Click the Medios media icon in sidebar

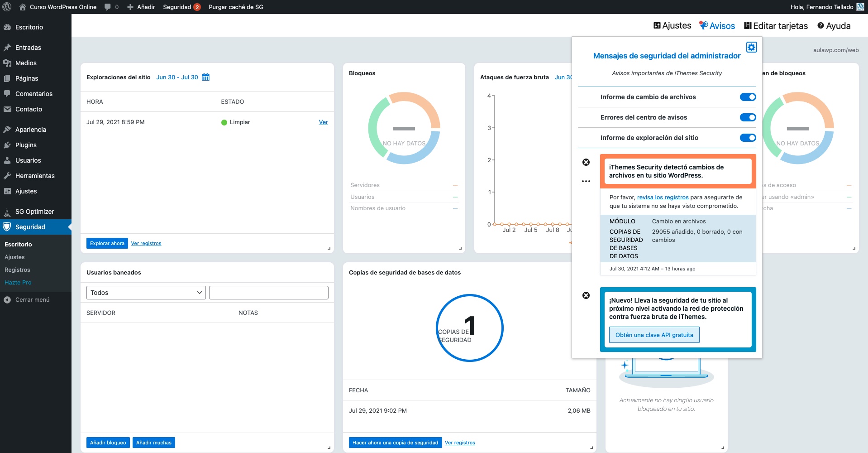[x=7, y=63]
